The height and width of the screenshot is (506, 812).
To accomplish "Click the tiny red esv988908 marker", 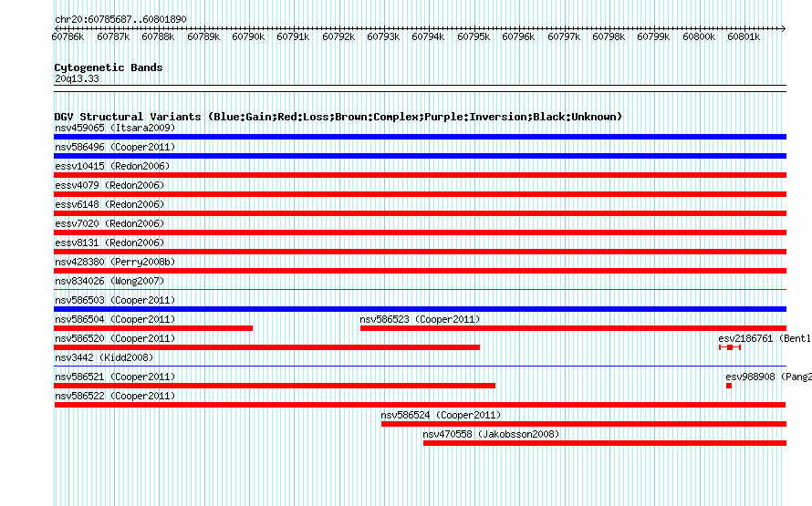I will [x=729, y=386].
